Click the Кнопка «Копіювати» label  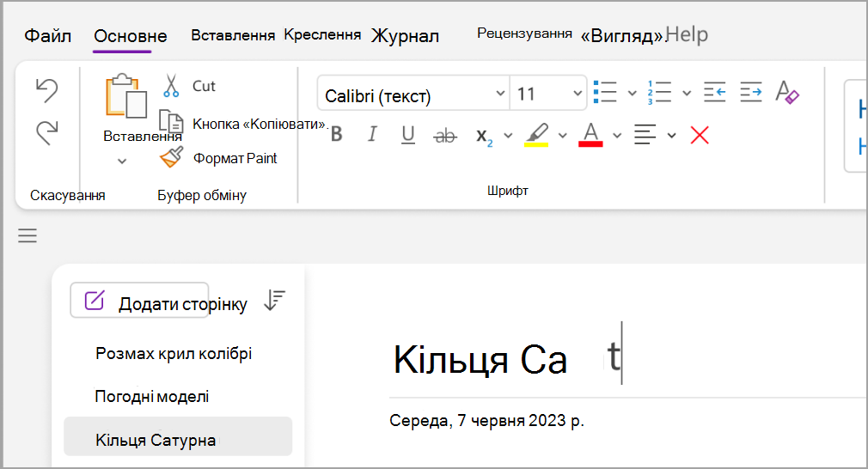[x=259, y=124]
